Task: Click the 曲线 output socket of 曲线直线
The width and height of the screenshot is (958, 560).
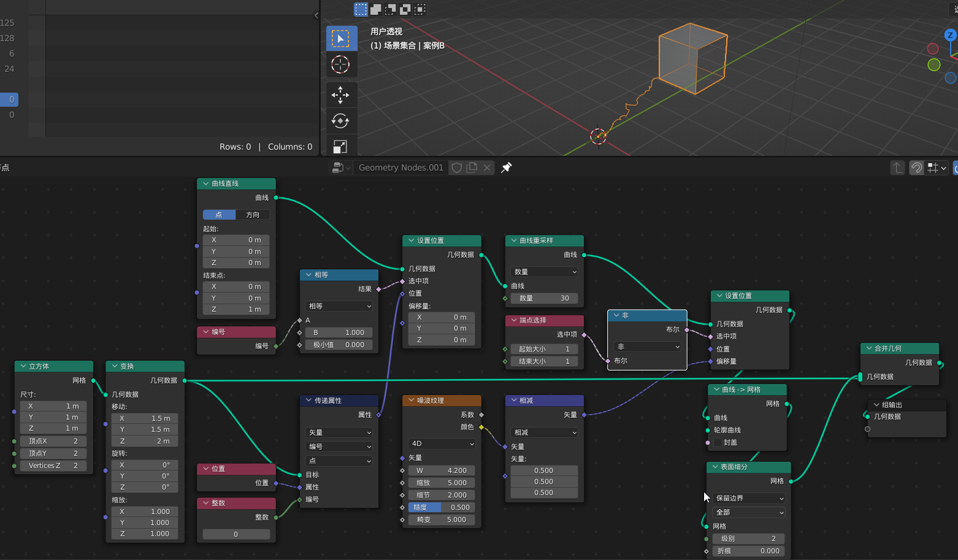Action: tap(275, 198)
